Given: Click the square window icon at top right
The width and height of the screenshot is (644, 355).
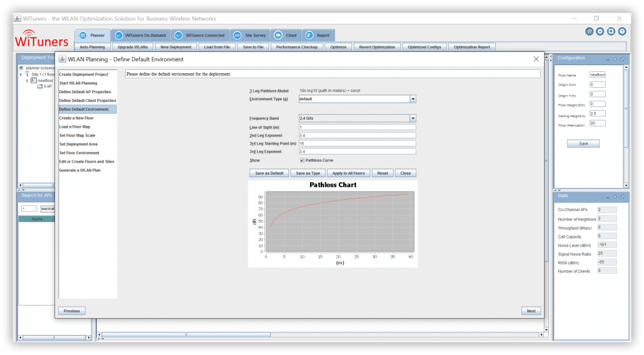Looking at the screenshot, I should click(611, 32).
